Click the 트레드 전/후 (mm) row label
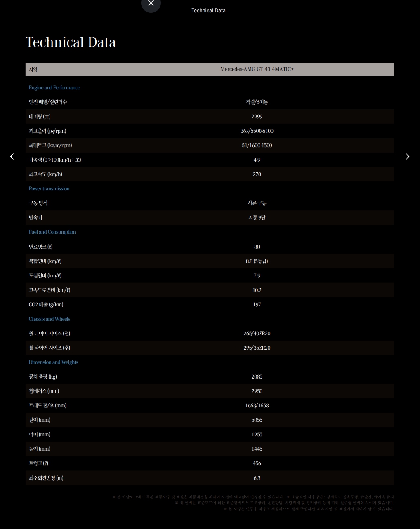 tap(47, 406)
